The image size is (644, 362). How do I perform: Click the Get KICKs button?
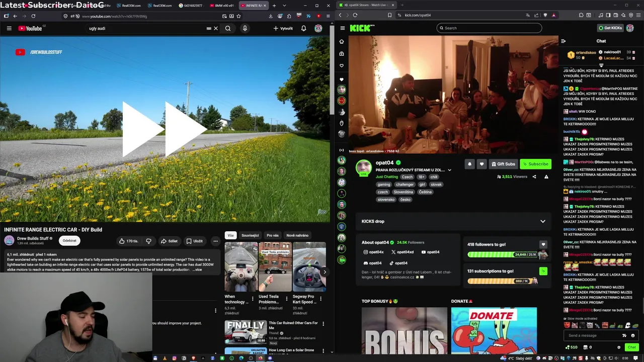[x=610, y=28]
